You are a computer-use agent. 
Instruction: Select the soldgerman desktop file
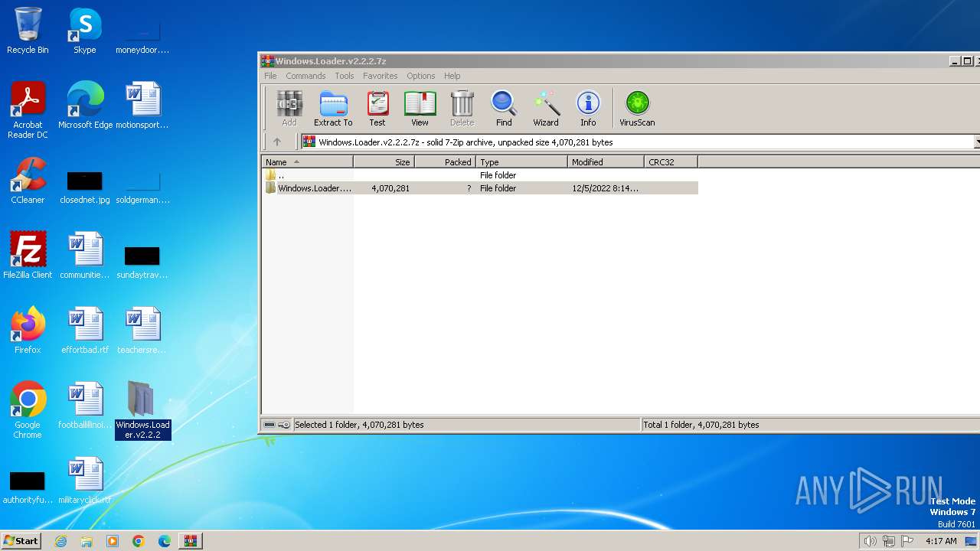(142, 188)
